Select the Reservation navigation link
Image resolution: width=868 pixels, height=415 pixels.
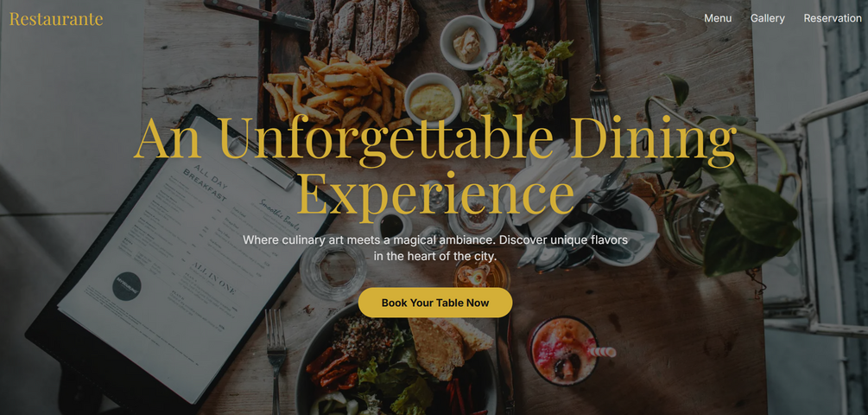tap(832, 18)
